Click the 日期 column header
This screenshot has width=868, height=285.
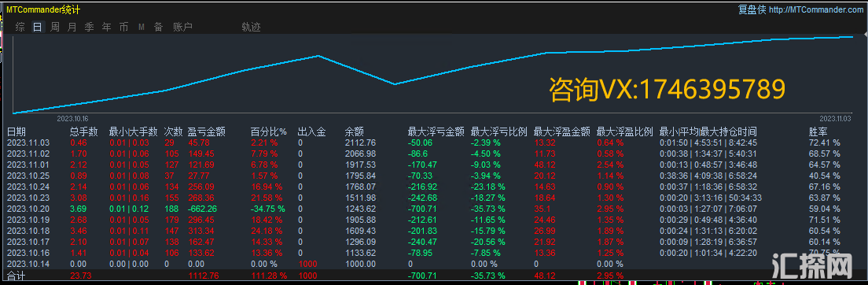(x=16, y=132)
